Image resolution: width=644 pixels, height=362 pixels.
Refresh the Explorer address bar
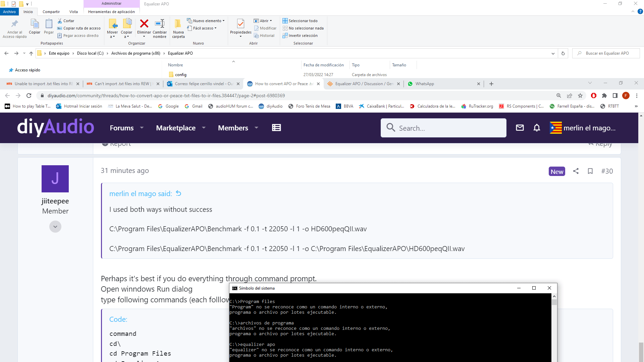(563, 53)
